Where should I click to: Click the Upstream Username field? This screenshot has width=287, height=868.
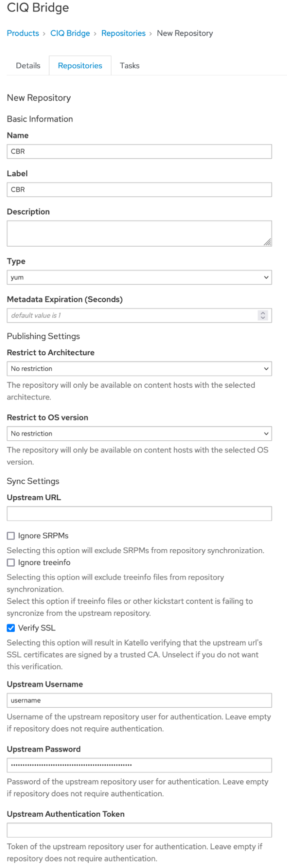tap(139, 700)
